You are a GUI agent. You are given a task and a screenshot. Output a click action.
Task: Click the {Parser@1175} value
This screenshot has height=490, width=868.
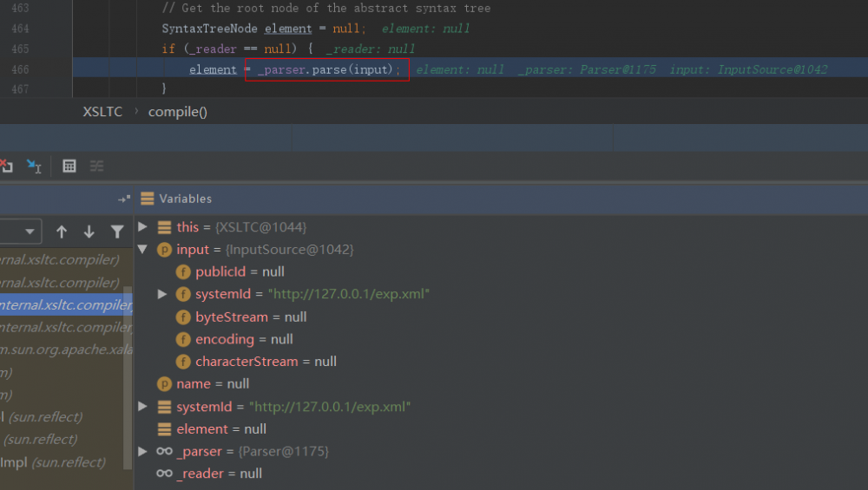[x=284, y=451]
